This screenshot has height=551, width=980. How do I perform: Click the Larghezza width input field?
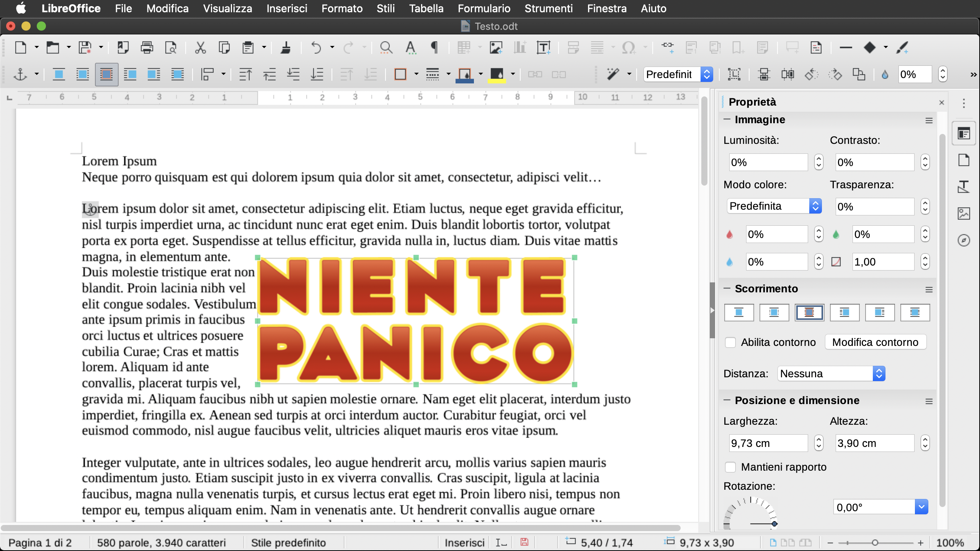768,443
